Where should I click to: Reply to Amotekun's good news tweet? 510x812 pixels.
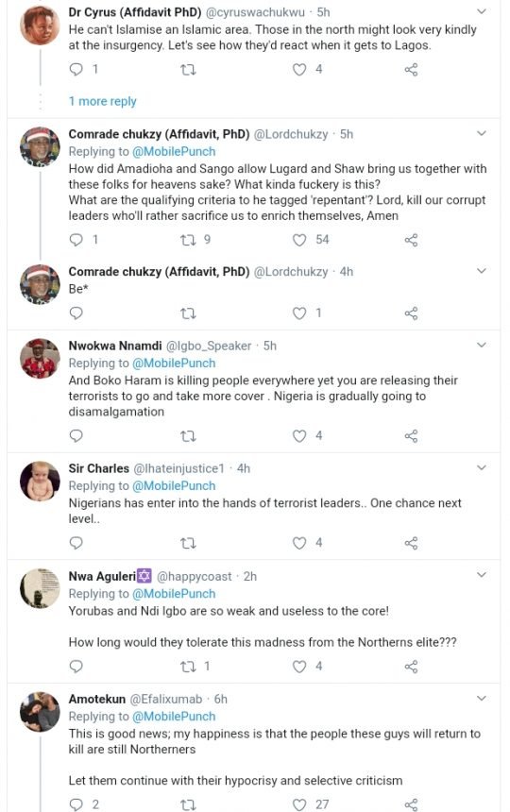[x=76, y=804]
